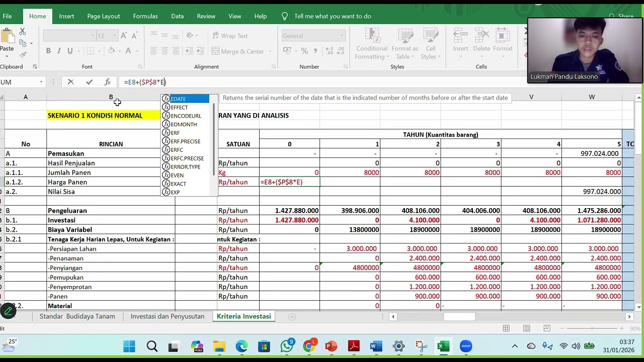Click the Delete cells icon
This screenshot has width=644, height=362.
pyautogui.click(x=481, y=35)
